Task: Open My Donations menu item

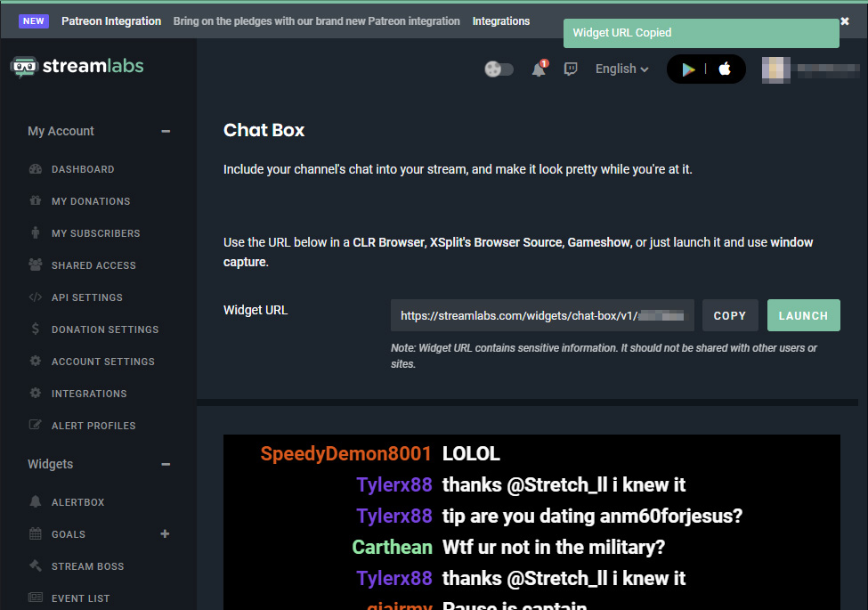Action: coord(91,201)
